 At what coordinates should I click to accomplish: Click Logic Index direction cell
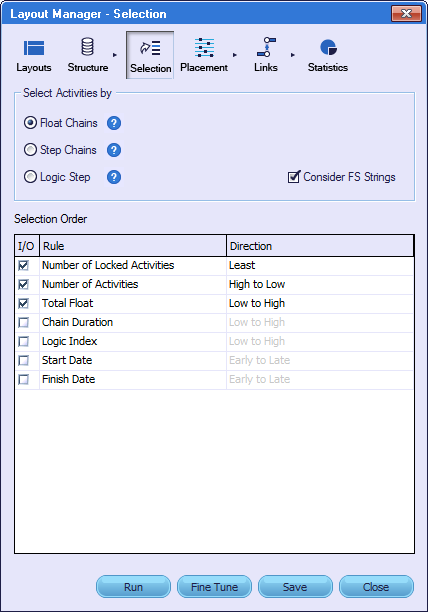tap(320, 342)
